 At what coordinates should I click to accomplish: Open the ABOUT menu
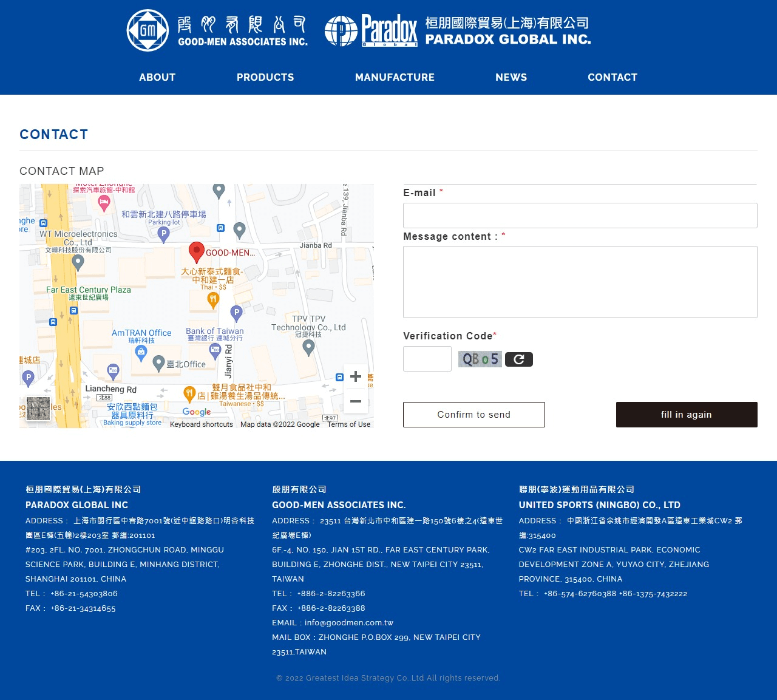point(157,77)
